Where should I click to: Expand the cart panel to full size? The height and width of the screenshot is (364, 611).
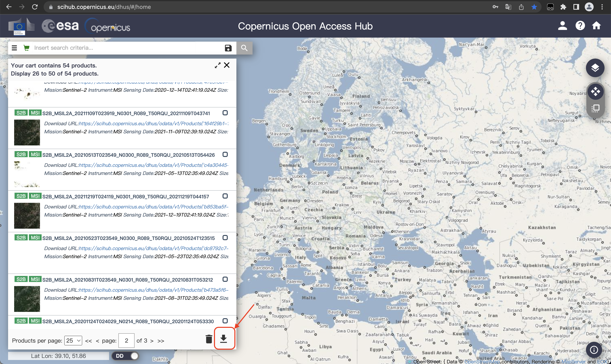217,65
